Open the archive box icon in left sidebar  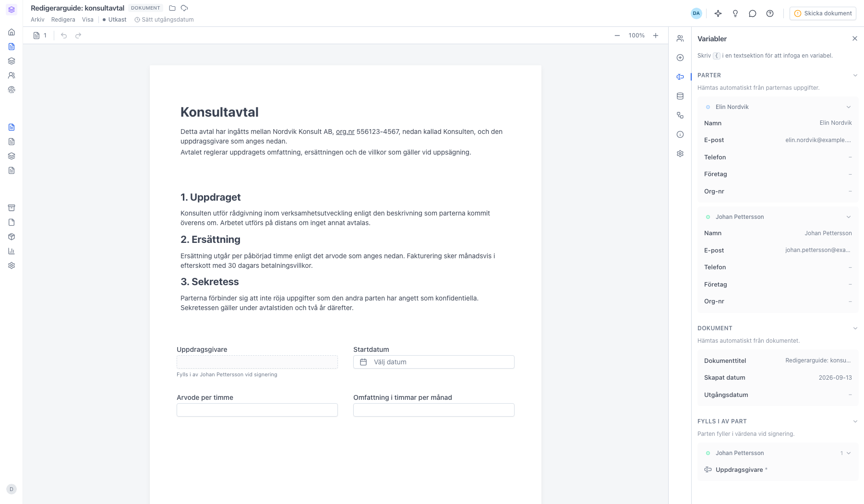[12, 208]
